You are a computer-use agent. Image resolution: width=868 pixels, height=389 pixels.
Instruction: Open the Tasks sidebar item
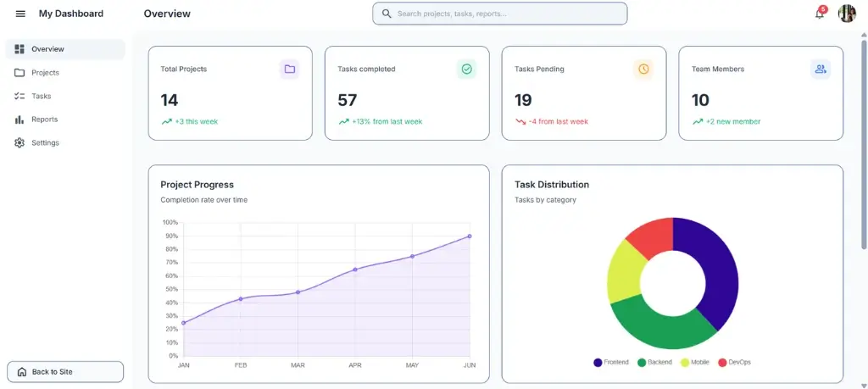tap(41, 96)
